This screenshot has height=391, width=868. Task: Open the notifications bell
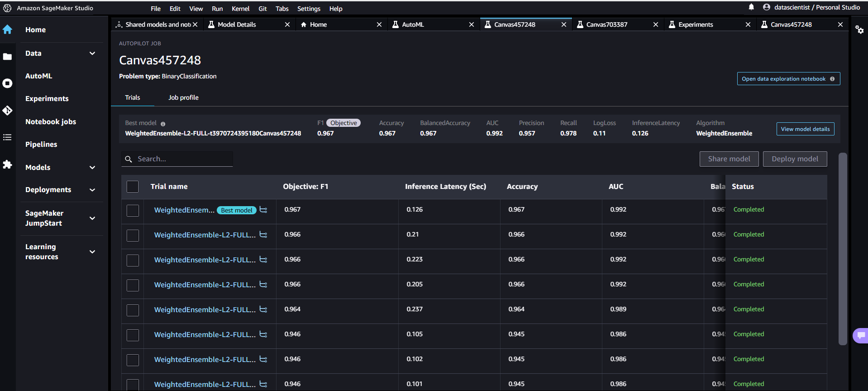click(751, 7)
